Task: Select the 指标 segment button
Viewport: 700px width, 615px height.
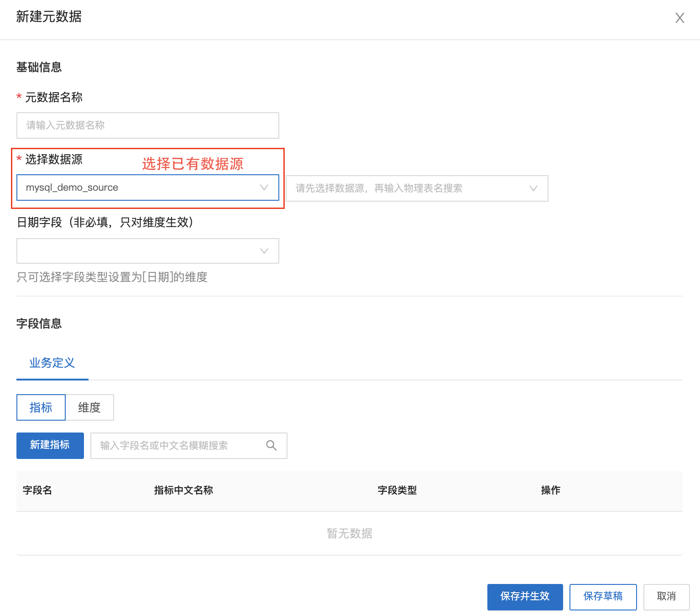Action: pyautogui.click(x=41, y=407)
